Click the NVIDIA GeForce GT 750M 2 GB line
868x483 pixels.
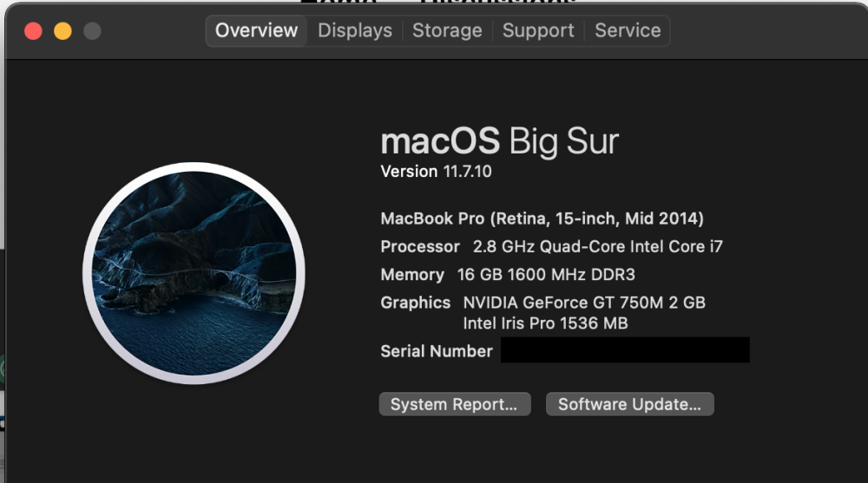(x=584, y=303)
